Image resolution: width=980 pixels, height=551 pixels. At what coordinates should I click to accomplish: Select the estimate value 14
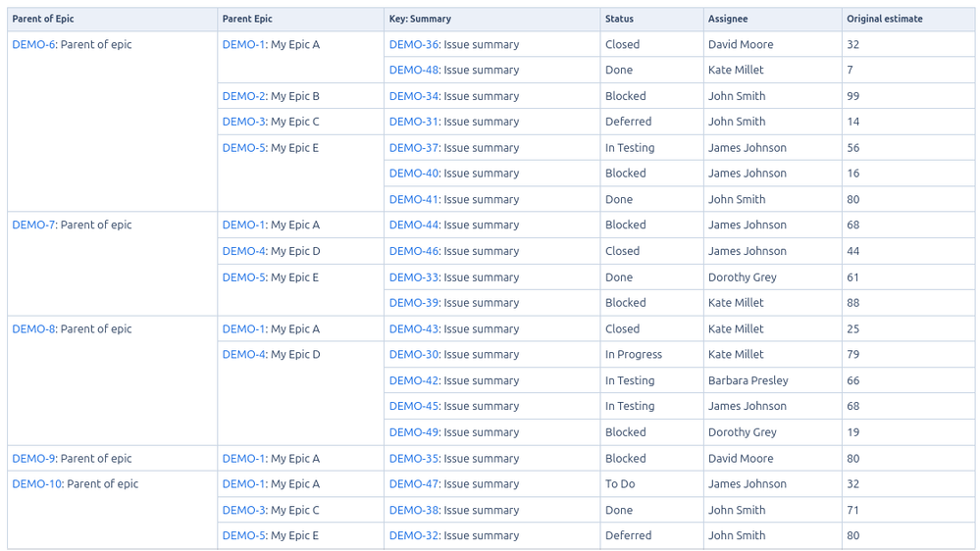coord(853,122)
